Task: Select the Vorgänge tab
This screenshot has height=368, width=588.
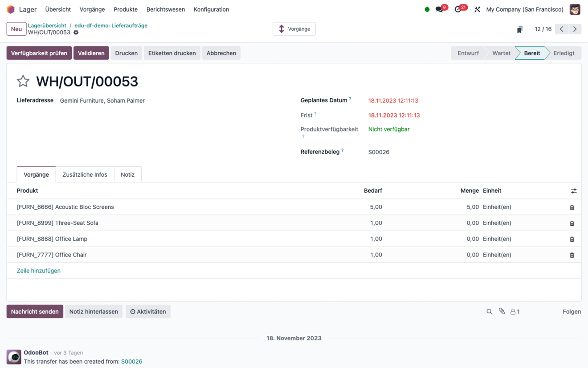Action: pyautogui.click(x=36, y=174)
